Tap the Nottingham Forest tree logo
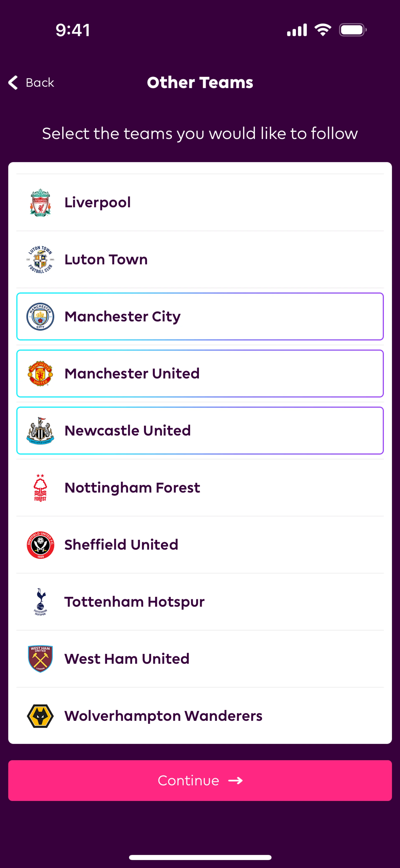The height and width of the screenshot is (868, 400). tap(40, 488)
